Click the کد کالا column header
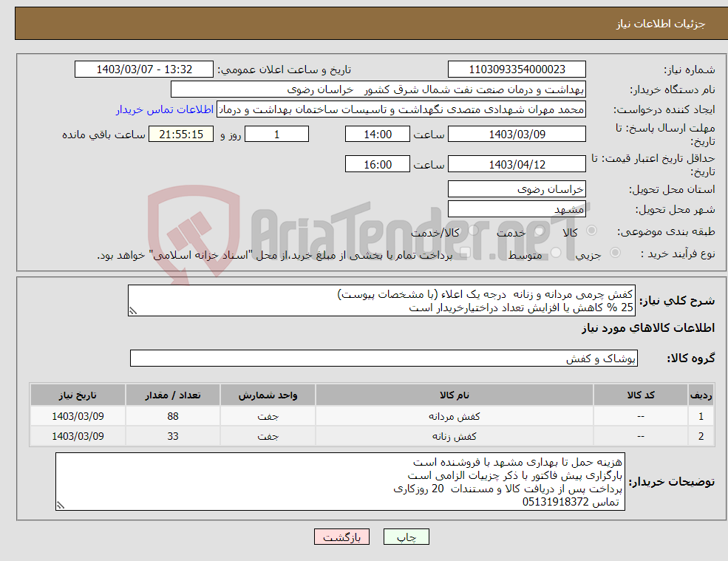Image resolution: width=728 pixels, height=561 pixels. click(641, 395)
